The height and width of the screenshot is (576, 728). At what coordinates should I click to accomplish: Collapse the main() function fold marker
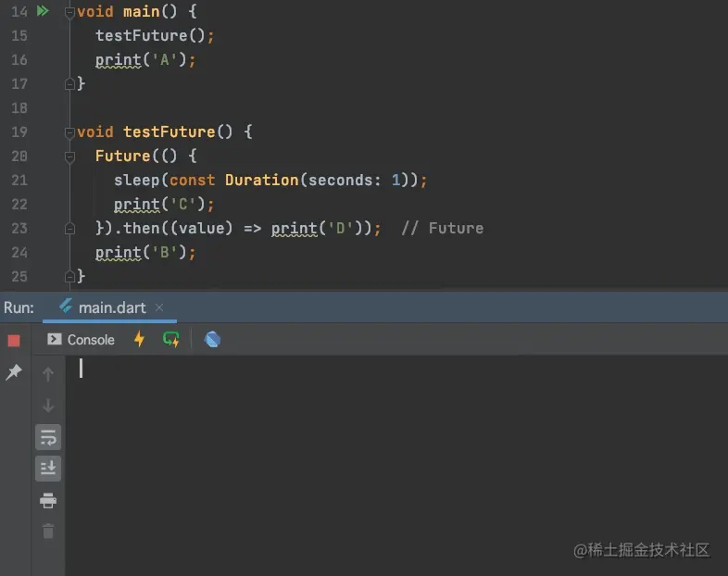69,12
